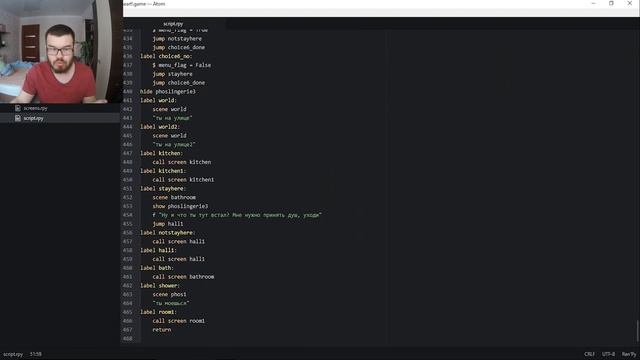This screenshot has width=640, height=360.
Task: Click gutter line number 456
Action: (127, 233)
